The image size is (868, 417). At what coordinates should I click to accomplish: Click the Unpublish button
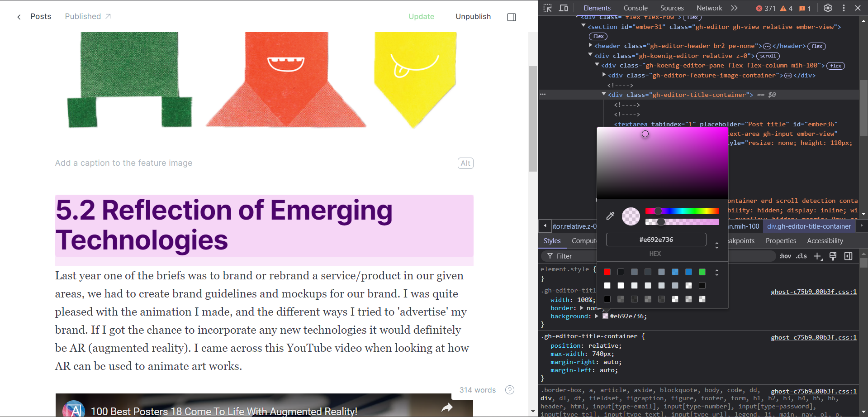473,17
